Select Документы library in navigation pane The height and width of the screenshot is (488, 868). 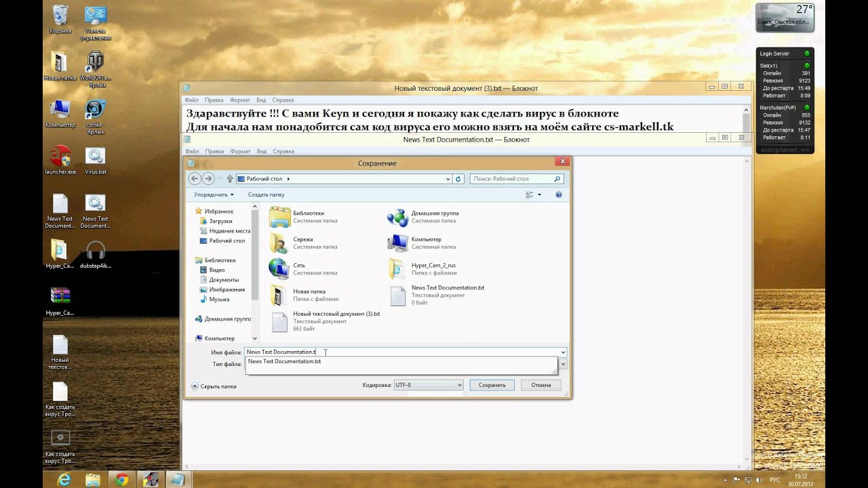[219, 280]
